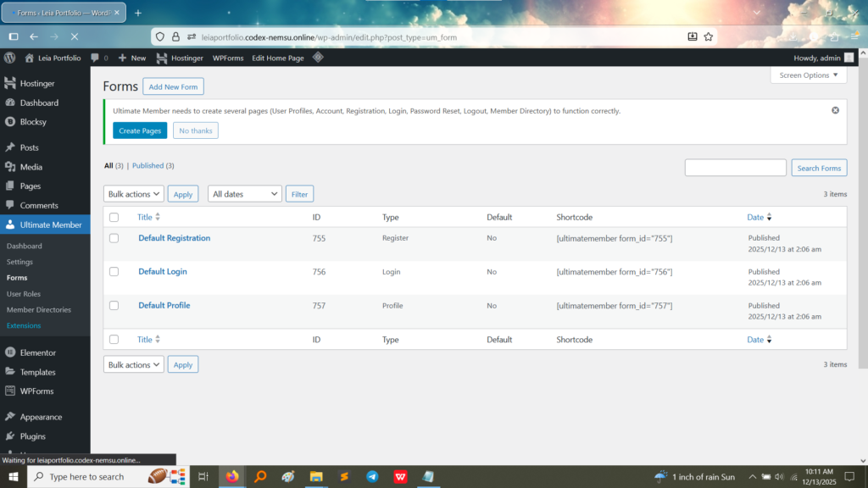Open Windows Start menu
This screenshot has height=488, width=868.
pos(13,477)
